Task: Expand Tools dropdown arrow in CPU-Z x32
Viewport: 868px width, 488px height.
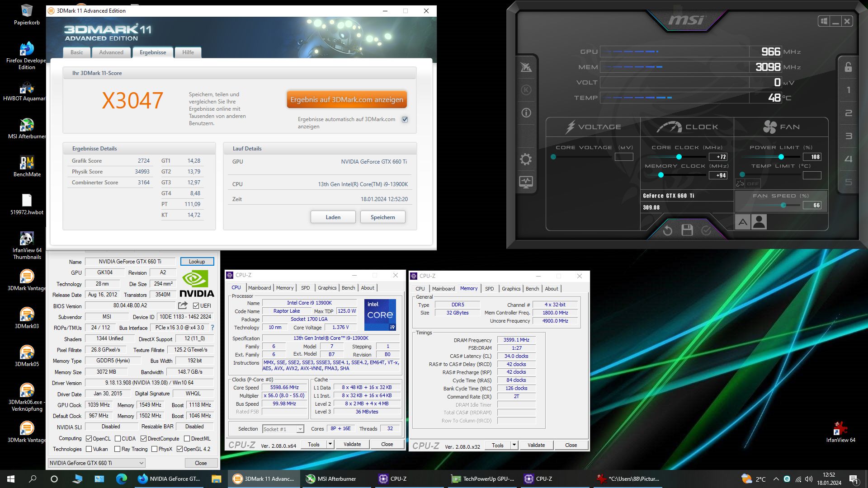Action: pyautogui.click(x=514, y=446)
